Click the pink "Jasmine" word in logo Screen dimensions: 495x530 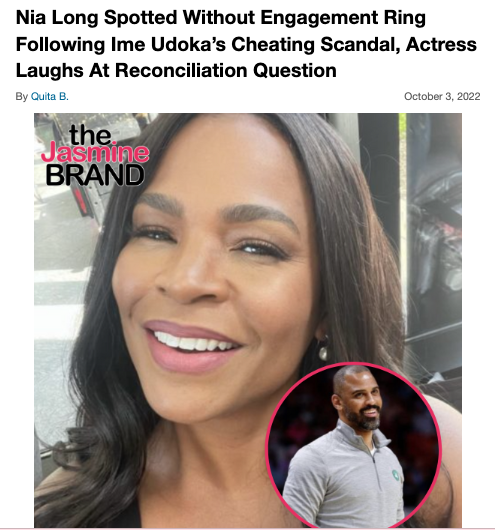click(x=95, y=152)
